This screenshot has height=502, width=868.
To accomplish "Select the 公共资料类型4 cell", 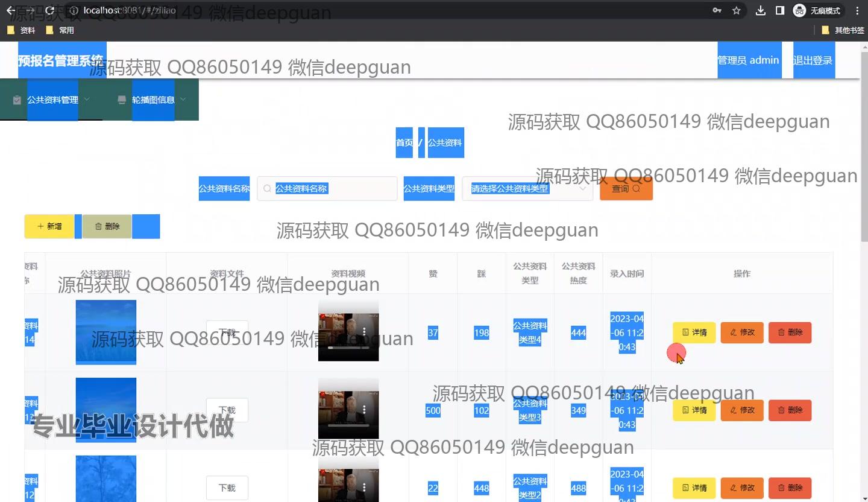I will [530, 332].
